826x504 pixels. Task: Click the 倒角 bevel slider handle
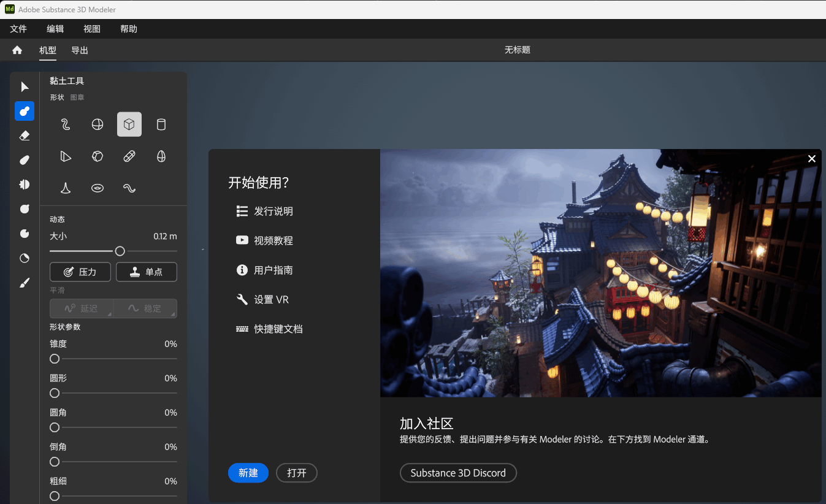pos(55,462)
